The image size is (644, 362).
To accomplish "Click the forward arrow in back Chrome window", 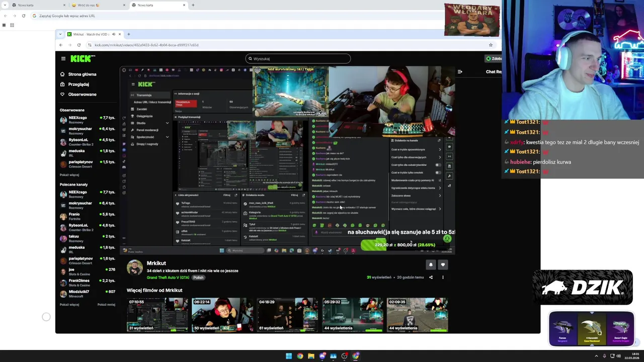I will coord(14,16).
